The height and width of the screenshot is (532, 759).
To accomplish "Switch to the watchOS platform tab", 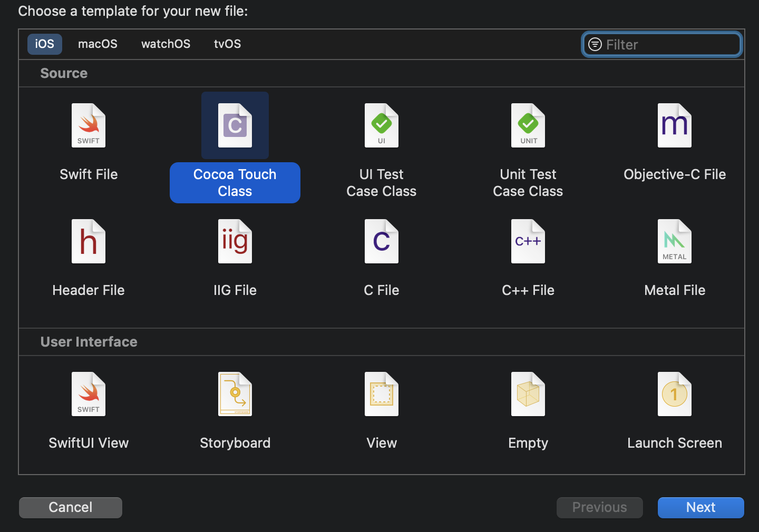I will coord(166,44).
